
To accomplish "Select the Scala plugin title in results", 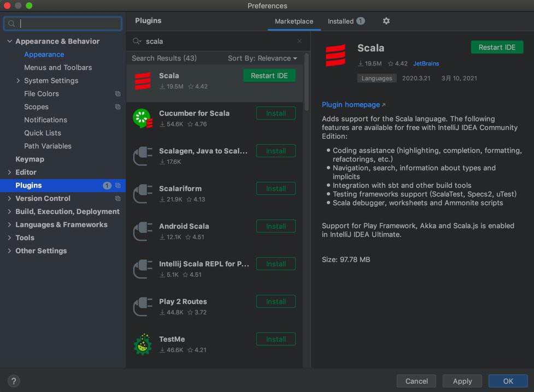I will tap(169, 75).
